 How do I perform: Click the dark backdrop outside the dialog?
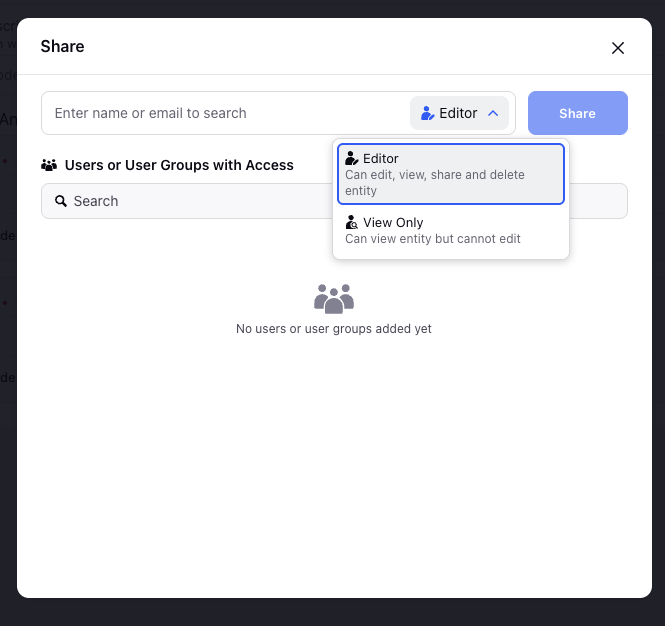(x=332, y=613)
